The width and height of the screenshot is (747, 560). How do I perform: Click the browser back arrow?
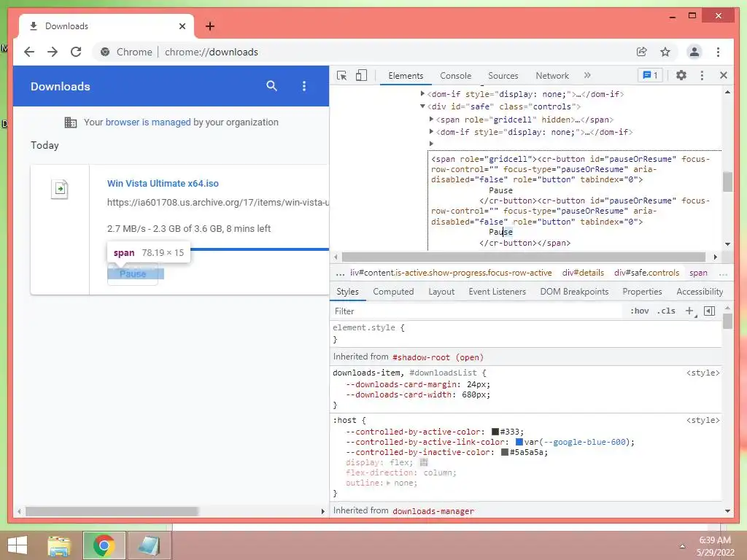click(x=29, y=52)
